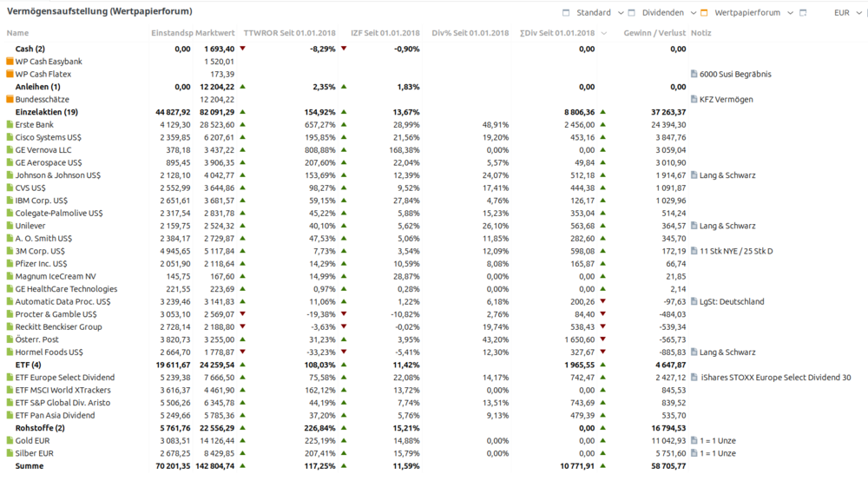Open the Standard view dropdown arrow
Screen dimensions: 868x494
coord(621,13)
